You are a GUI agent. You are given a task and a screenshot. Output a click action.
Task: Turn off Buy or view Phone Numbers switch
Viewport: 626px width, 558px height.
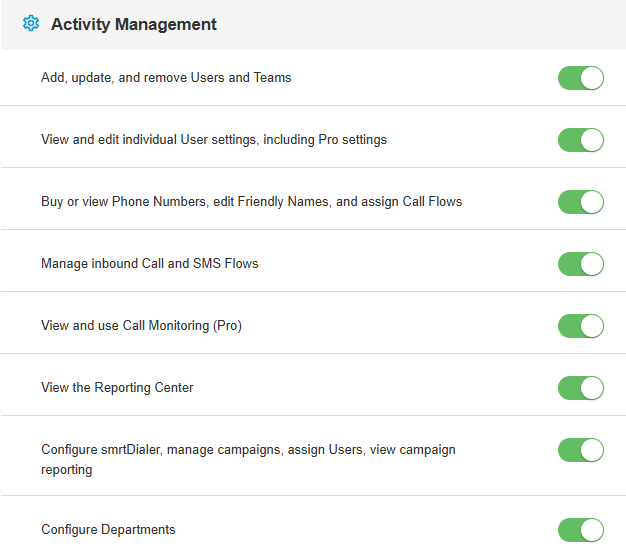pyautogui.click(x=581, y=202)
